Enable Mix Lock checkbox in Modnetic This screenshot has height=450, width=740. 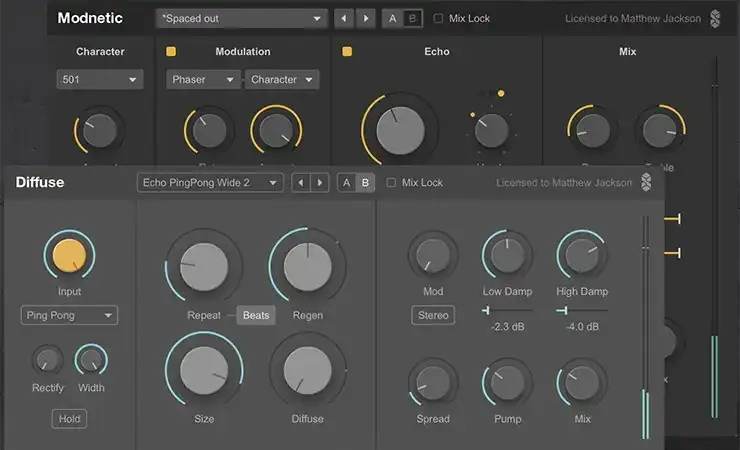[438, 18]
